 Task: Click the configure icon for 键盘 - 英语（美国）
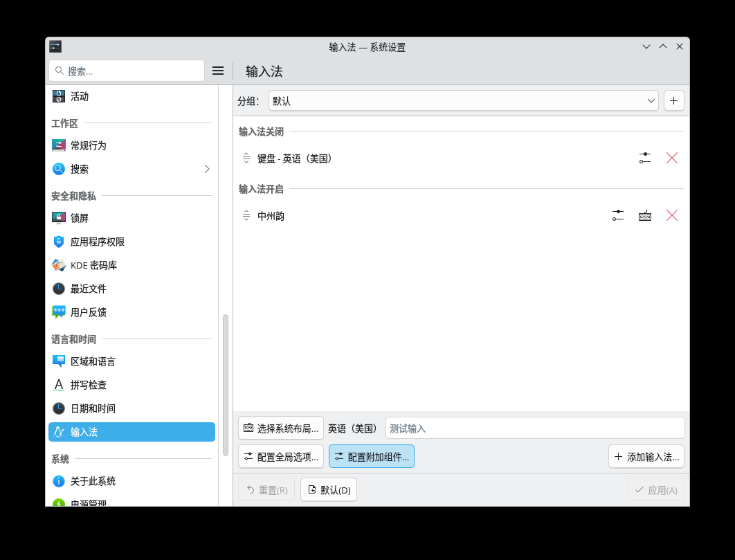click(644, 158)
